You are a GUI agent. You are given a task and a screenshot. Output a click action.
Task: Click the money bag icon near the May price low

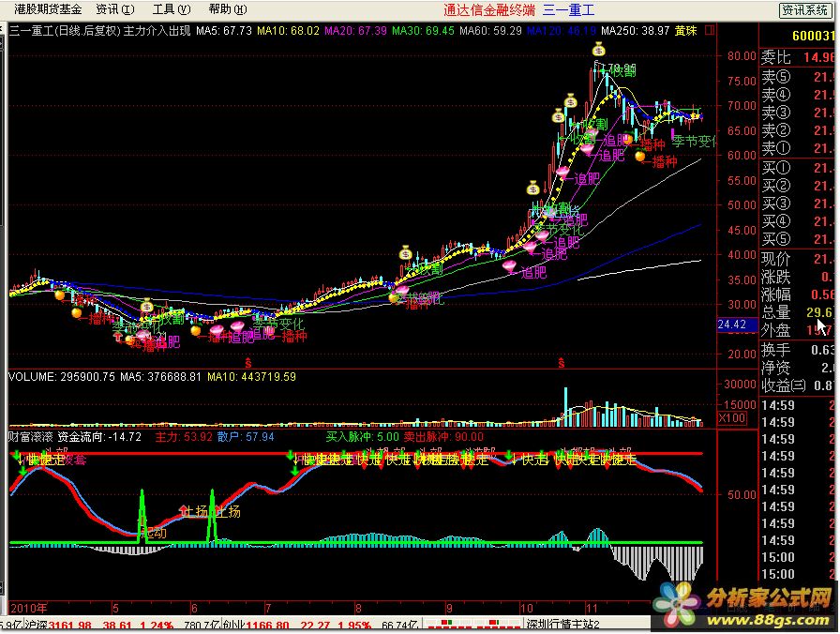147,307
